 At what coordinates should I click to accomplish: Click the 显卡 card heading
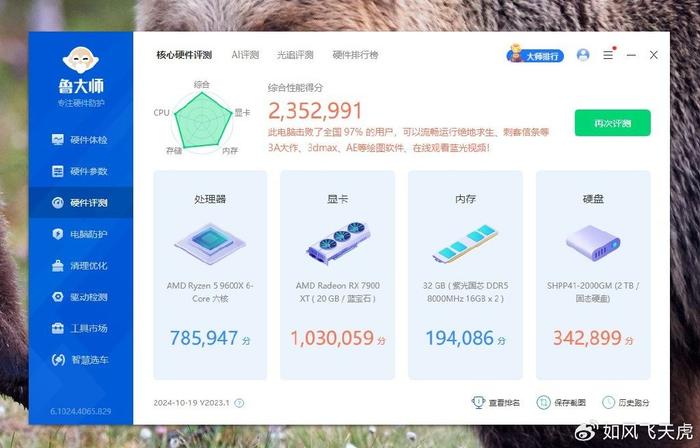[x=338, y=199]
